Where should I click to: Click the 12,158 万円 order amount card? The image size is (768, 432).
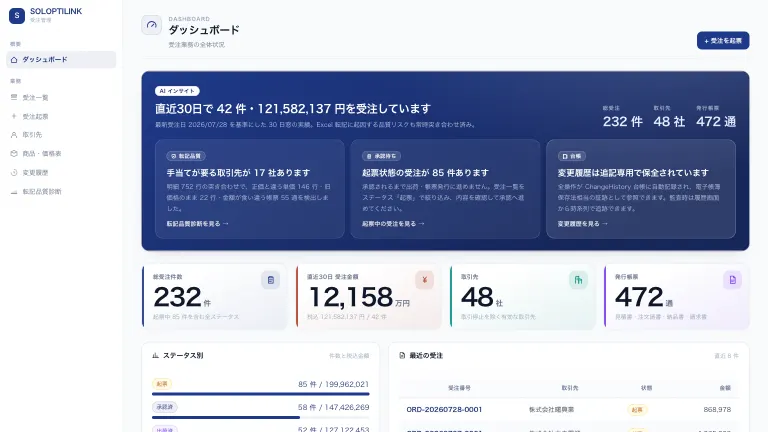pyautogui.click(x=369, y=297)
